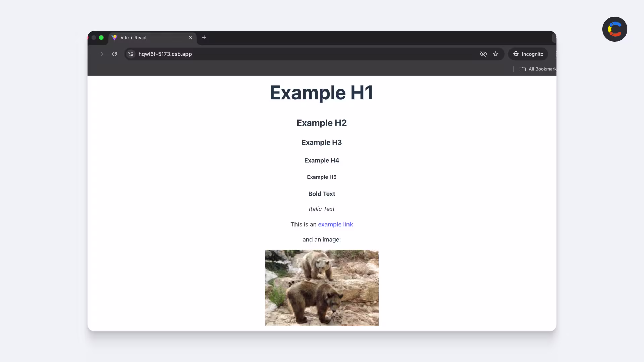
Task: Click the Example H5 heading
Action: pos(322,177)
